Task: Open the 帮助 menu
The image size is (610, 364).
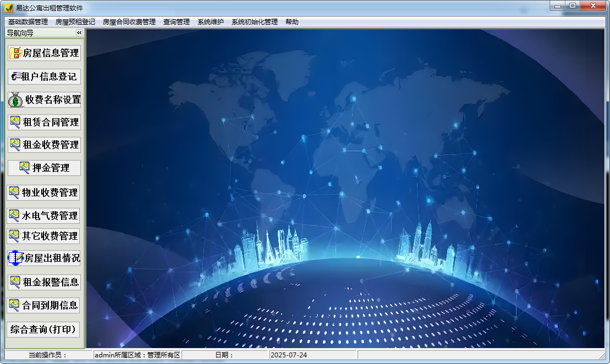Action: [x=292, y=22]
